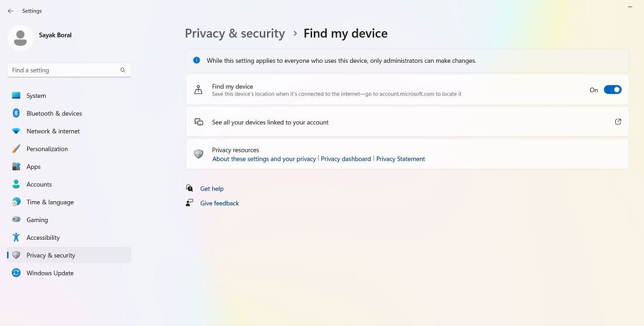
Task: Click into the Find a setting field
Action: pos(69,70)
